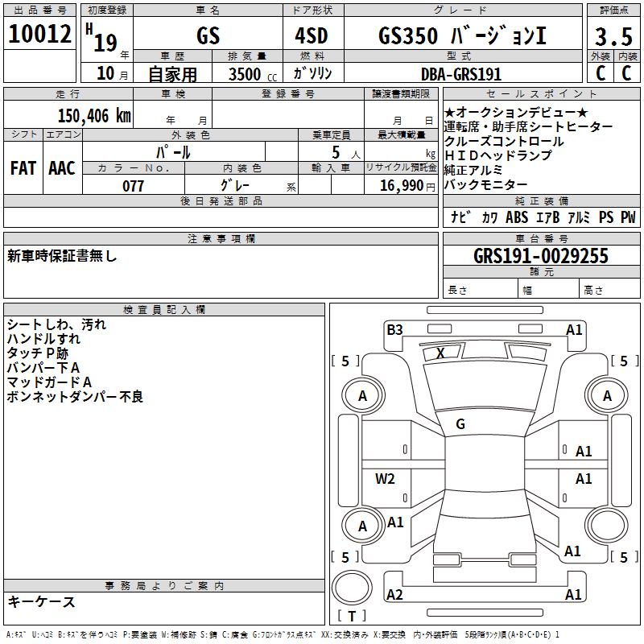Image resolution: width=644 pixels, height=644 pixels.
Task: Click the クルーズコントロール sales point
Action: [504, 141]
